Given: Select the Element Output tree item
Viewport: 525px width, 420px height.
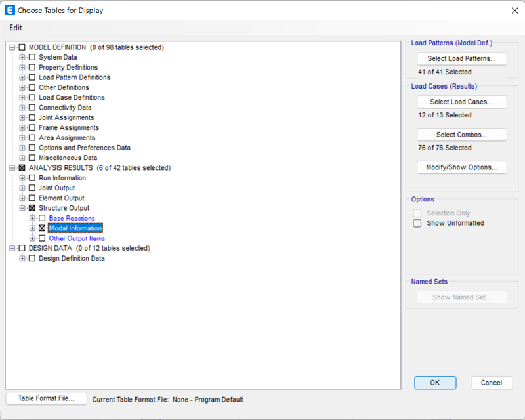Looking at the screenshot, I should click(x=61, y=198).
